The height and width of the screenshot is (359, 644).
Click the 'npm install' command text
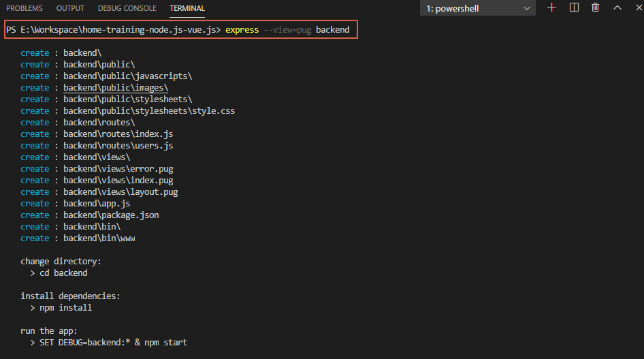point(66,308)
